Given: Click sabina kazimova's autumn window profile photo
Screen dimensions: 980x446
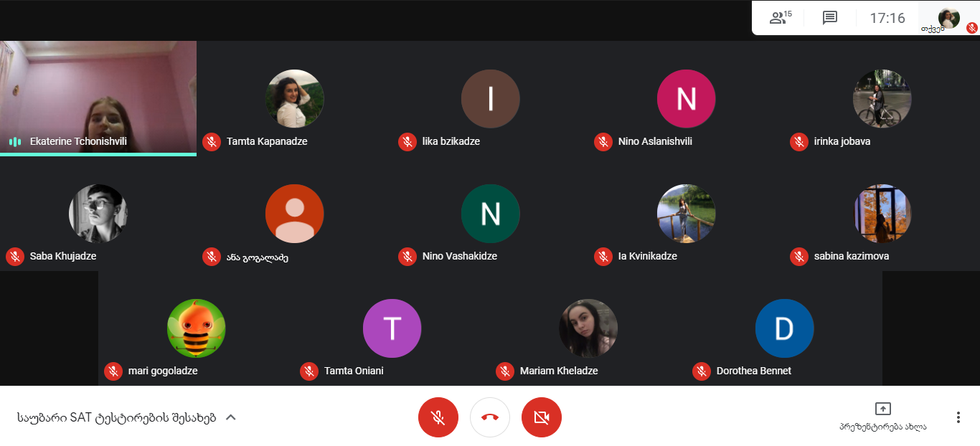Looking at the screenshot, I should 882,214.
